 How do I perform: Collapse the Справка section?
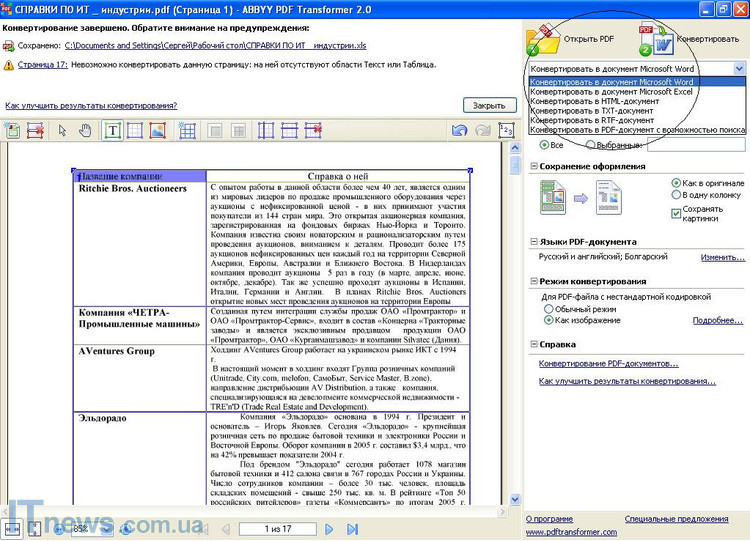pyautogui.click(x=534, y=344)
